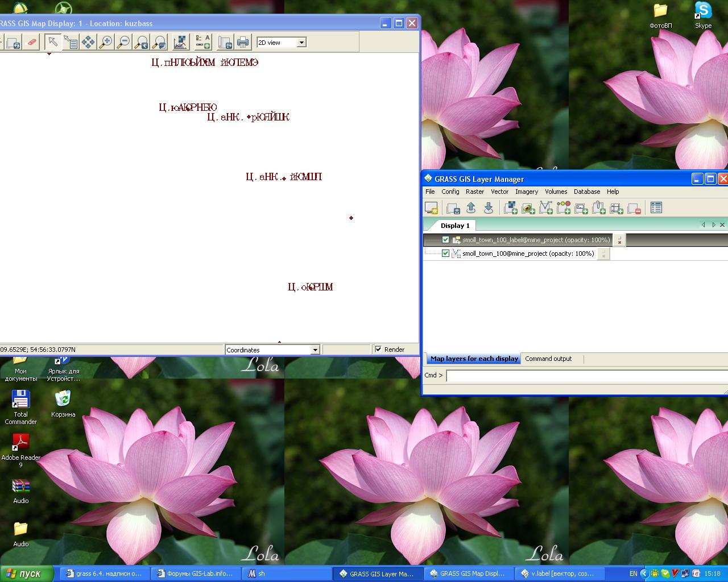This screenshot has height=582, width=728.
Task: Open the Help menu in Layer Manager
Action: pos(613,192)
